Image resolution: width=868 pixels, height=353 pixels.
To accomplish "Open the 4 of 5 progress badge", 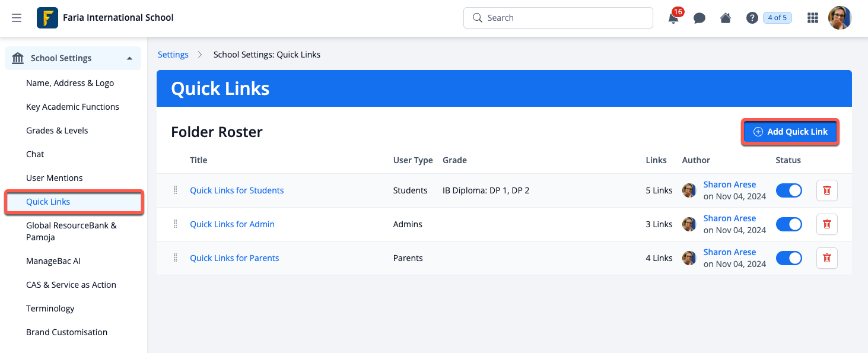I will click(x=777, y=18).
